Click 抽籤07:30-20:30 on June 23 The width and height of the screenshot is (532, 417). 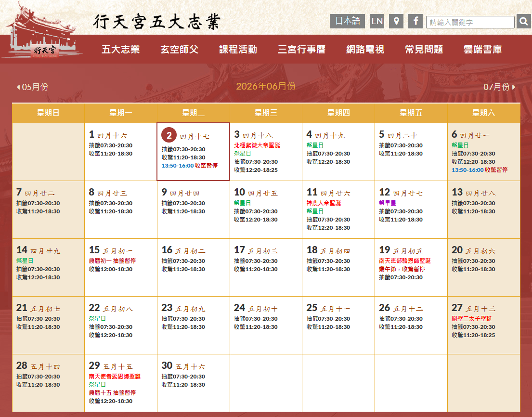click(x=183, y=319)
